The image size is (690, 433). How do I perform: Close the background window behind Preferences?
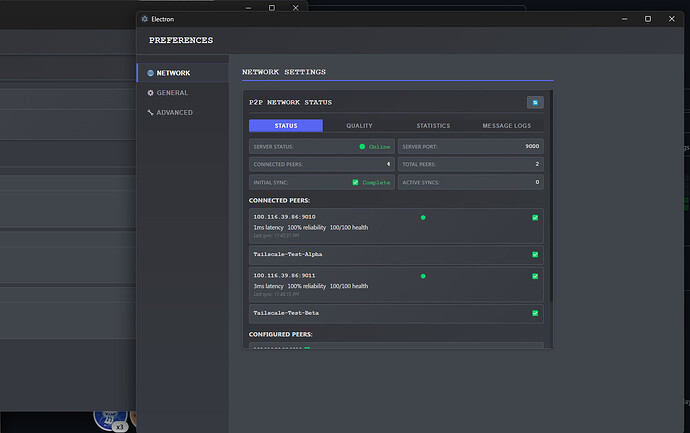(x=296, y=8)
